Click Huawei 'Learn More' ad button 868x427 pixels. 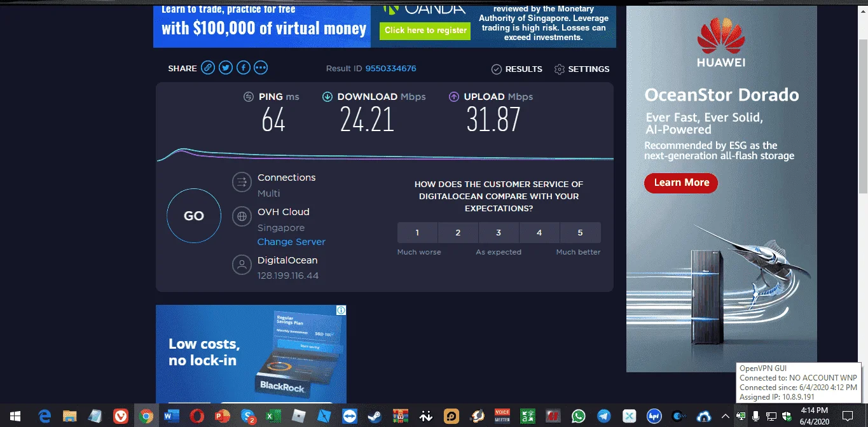click(x=681, y=183)
